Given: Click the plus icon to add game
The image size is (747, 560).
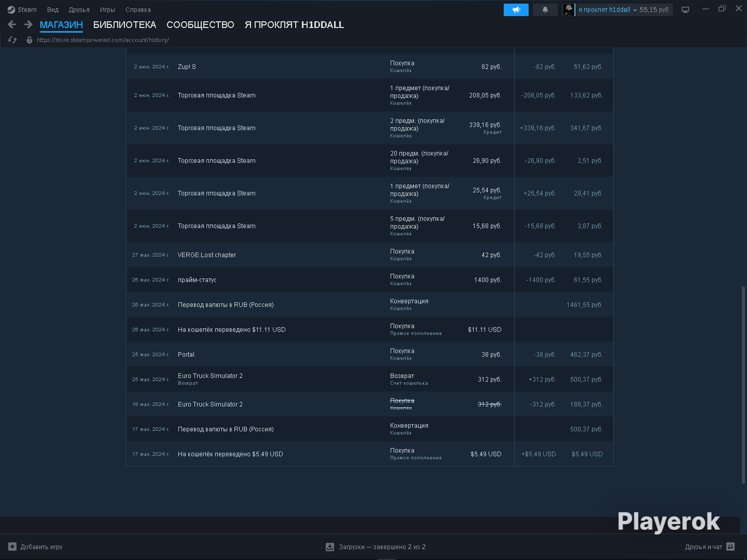Looking at the screenshot, I should click(x=12, y=547).
